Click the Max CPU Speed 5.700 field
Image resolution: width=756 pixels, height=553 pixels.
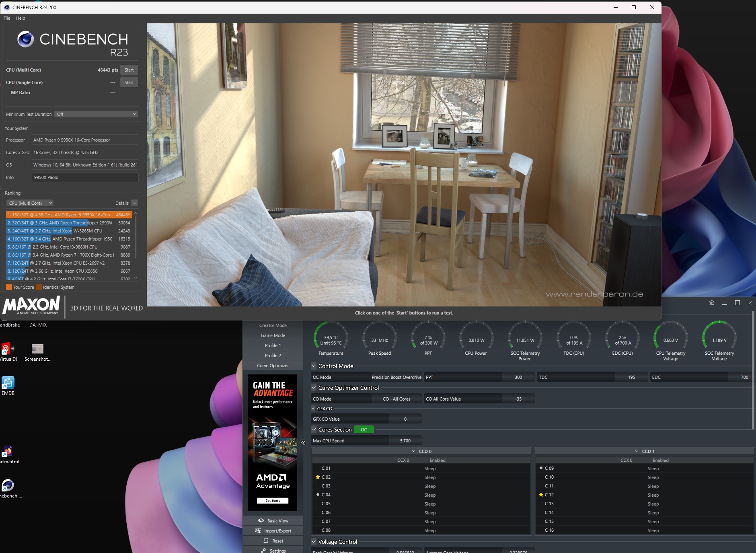pyautogui.click(x=366, y=441)
